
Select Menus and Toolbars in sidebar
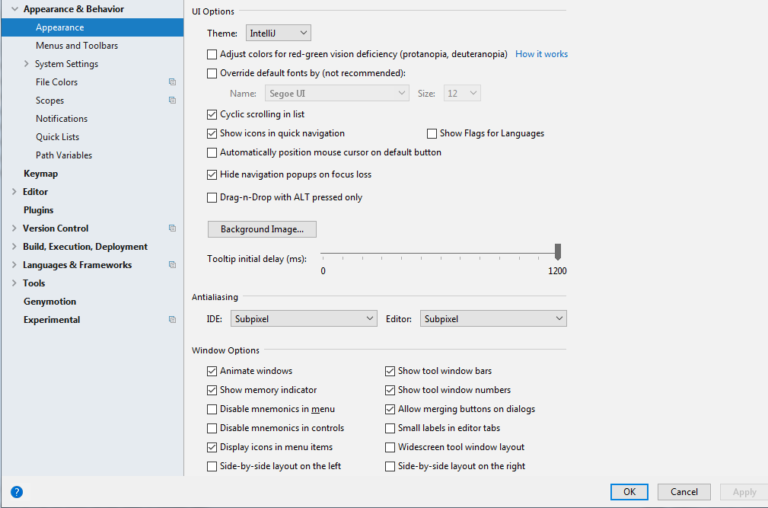click(76, 46)
